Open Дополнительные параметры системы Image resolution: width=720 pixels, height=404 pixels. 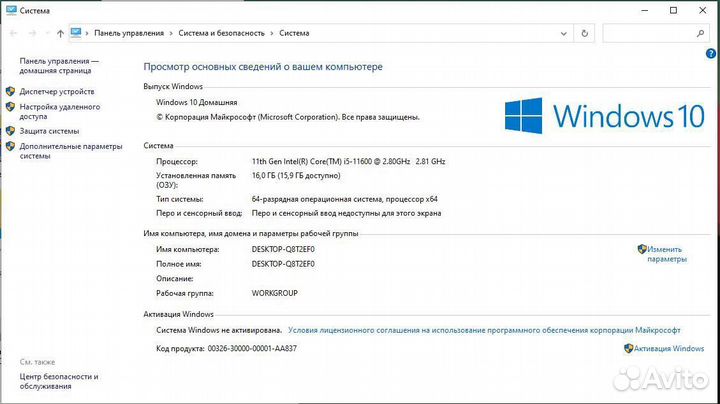click(x=71, y=151)
